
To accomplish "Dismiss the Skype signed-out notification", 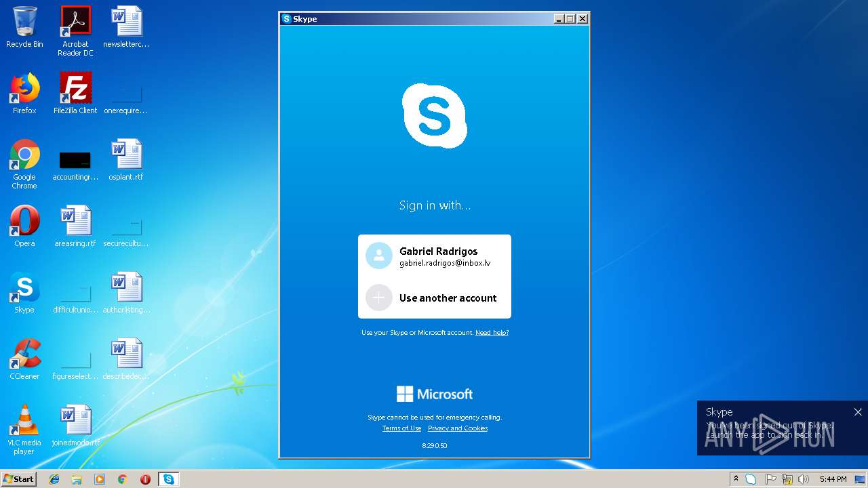I will [858, 412].
